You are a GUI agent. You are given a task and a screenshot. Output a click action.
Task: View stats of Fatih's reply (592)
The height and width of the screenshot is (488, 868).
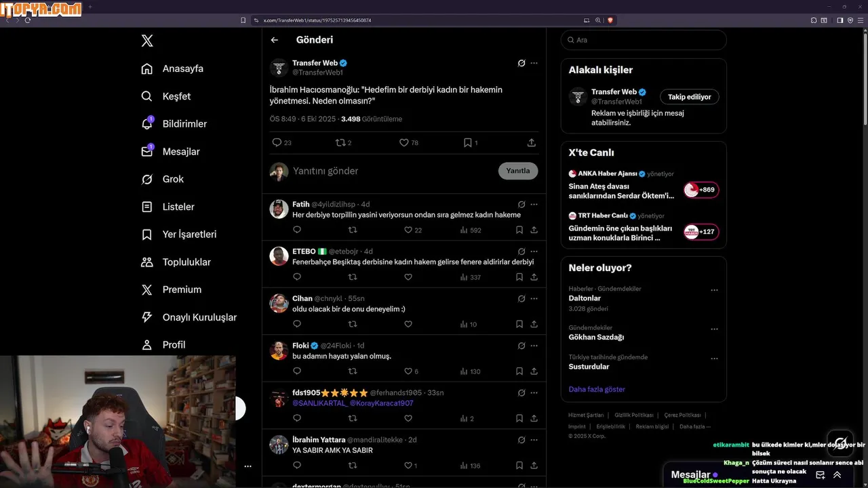(471, 230)
